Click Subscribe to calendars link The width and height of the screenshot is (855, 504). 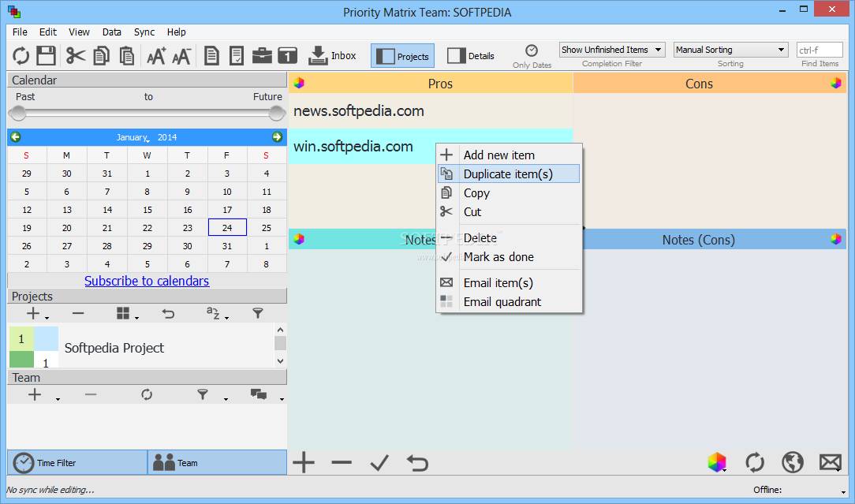point(147,281)
